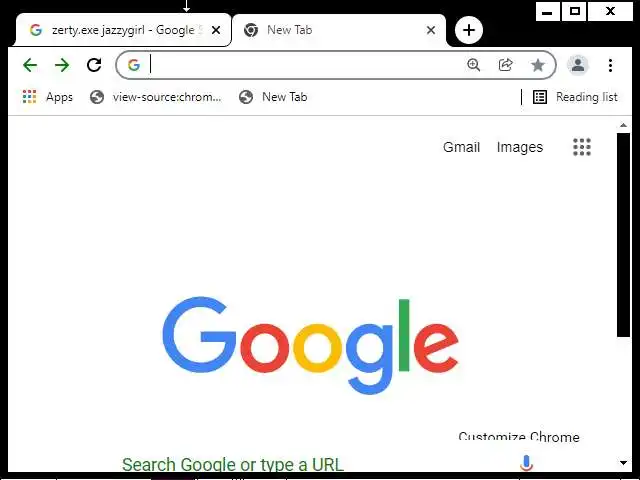Open the zoom magnifier icon in the address bar

(x=473, y=65)
